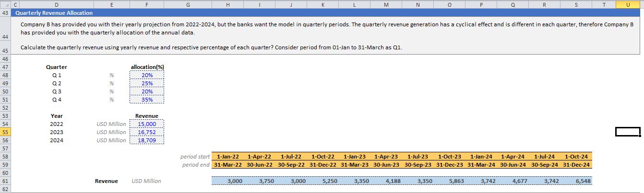Click the quarterly revenue cell 6,548
The image size is (644, 193).
(576, 181)
